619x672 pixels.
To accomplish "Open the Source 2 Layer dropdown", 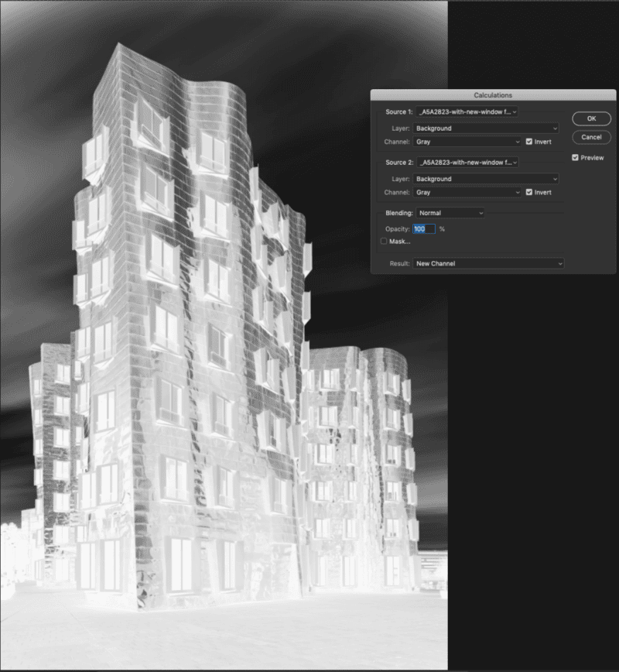I will pos(486,179).
